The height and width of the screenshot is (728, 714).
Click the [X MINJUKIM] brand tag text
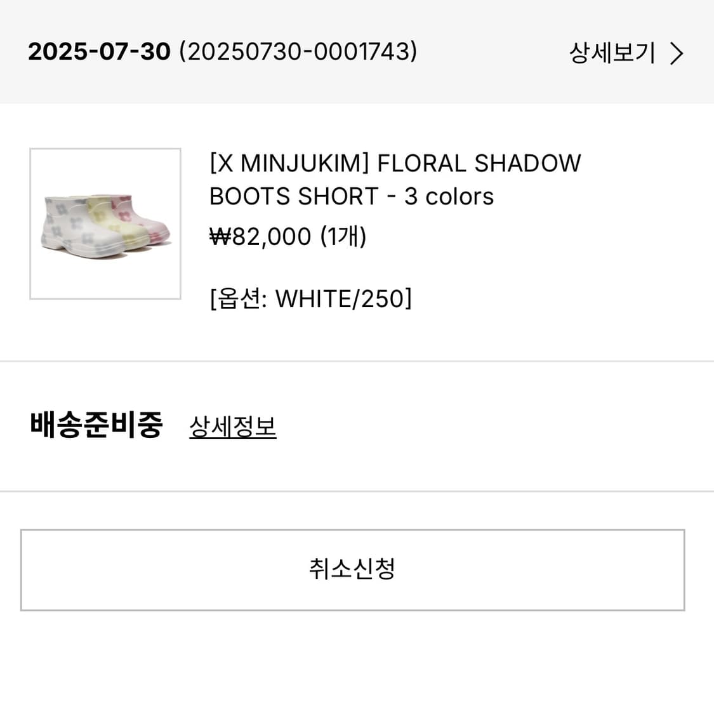pyautogui.click(x=289, y=163)
